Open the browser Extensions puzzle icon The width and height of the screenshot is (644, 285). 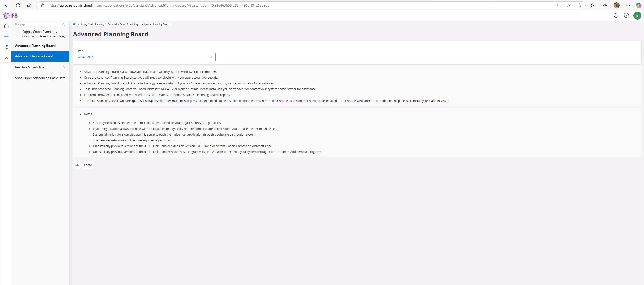coord(593,5)
